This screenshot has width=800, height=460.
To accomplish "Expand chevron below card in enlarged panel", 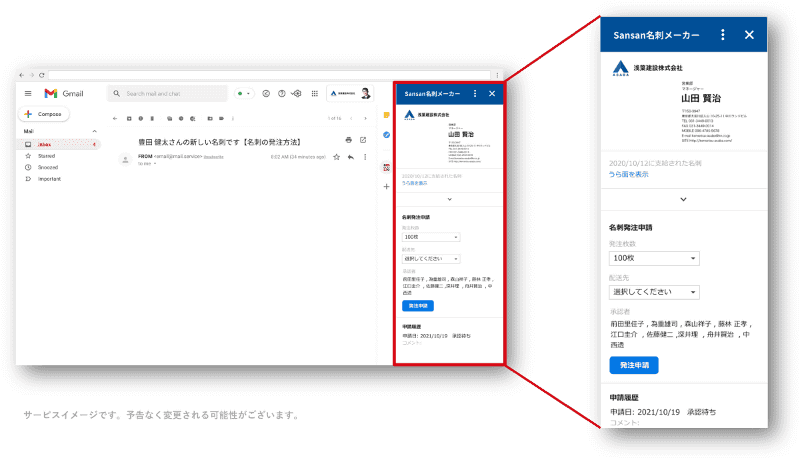I will pyautogui.click(x=683, y=199).
